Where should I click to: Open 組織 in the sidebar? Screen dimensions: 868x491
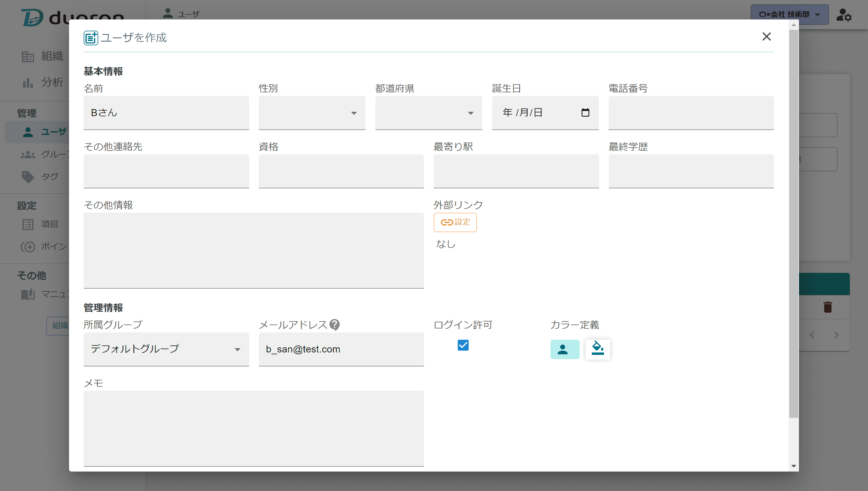click(42, 56)
